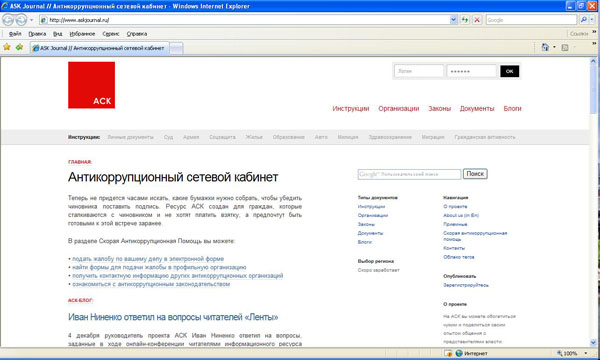This screenshot has width=600, height=360.
Task: Click the magnifier icon beside the Google box
Action: tap(584, 20)
